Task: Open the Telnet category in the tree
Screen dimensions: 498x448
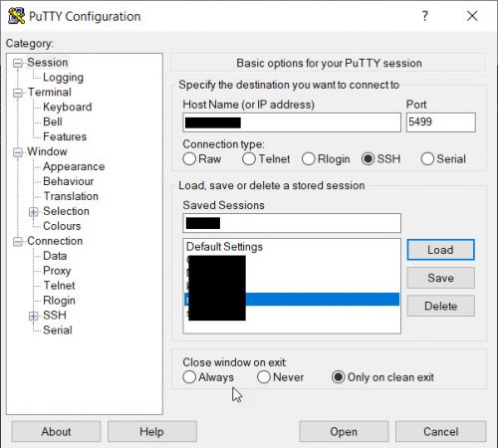Action: click(59, 286)
